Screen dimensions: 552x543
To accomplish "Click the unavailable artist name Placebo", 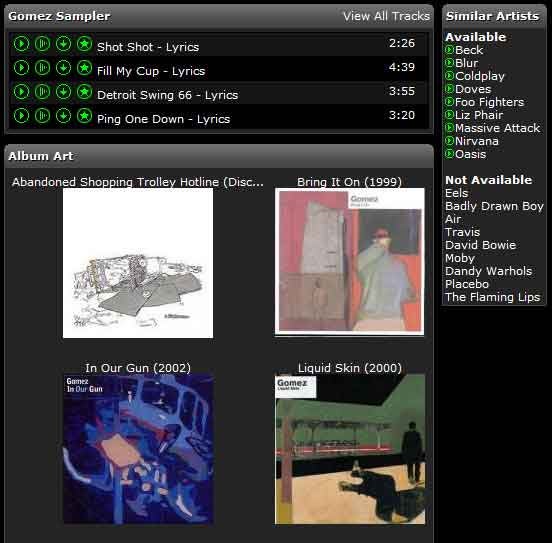I will pyautogui.click(x=467, y=284).
